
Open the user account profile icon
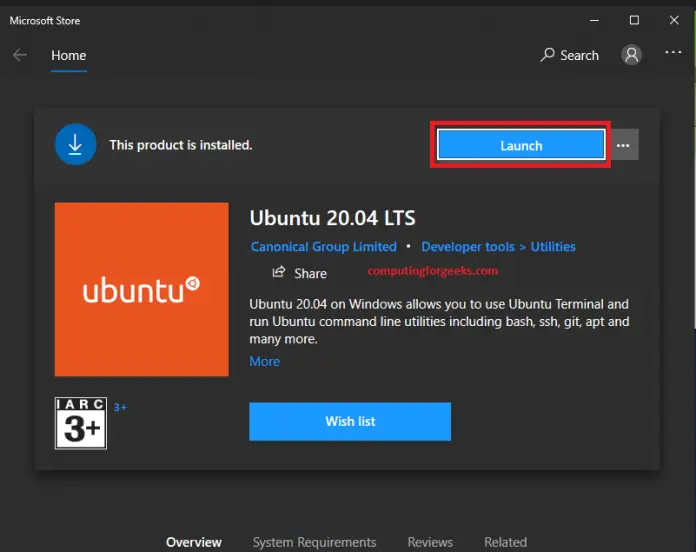click(631, 56)
